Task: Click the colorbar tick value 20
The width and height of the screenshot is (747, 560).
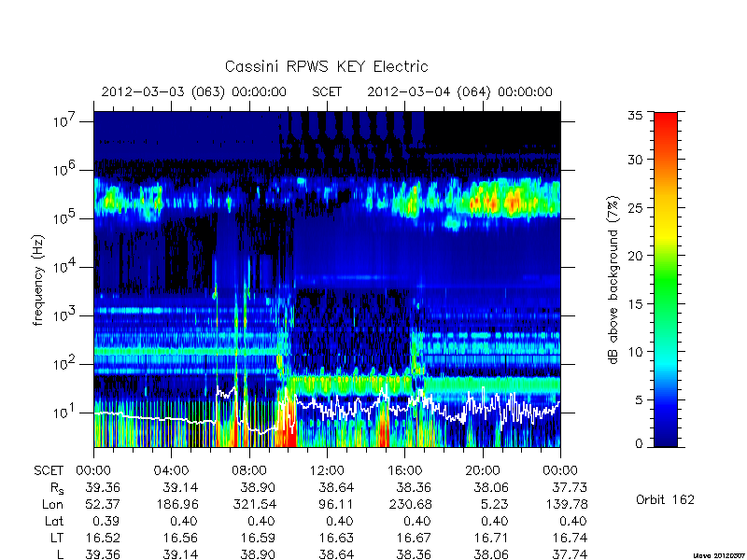Action: click(x=636, y=256)
